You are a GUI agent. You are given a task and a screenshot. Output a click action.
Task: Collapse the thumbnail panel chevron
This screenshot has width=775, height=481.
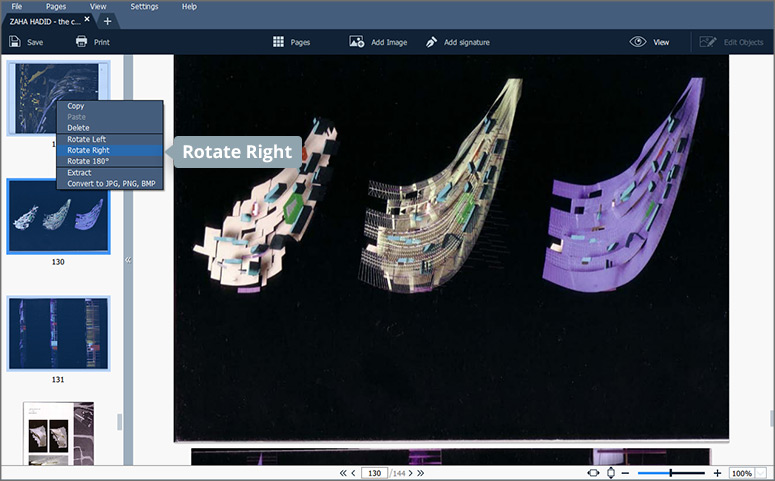pos(128,260)
